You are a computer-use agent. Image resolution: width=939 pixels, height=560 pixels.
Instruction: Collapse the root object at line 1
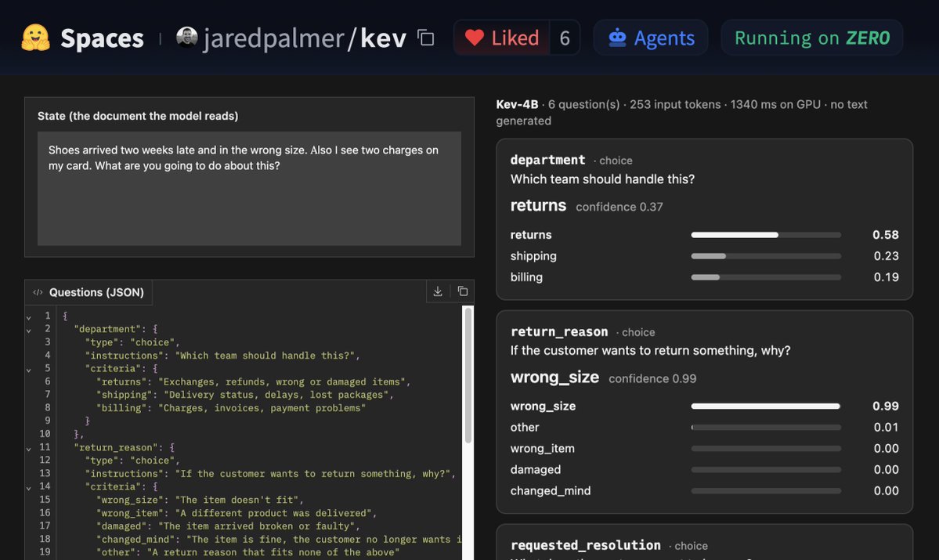tap(29, 317)
